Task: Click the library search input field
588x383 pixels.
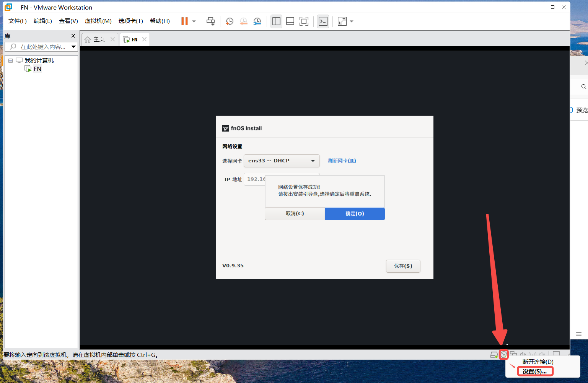Action: click(x=42, y=47)
